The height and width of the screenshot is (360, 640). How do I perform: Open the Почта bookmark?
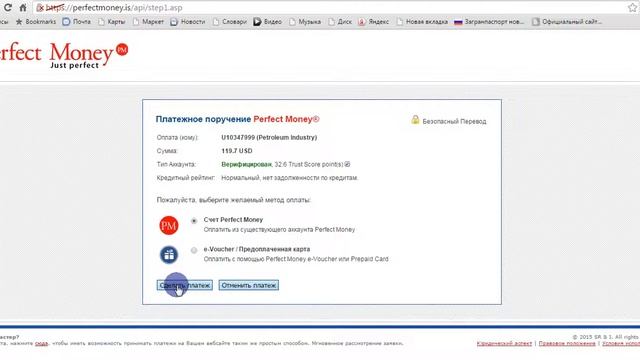[77, 22]
